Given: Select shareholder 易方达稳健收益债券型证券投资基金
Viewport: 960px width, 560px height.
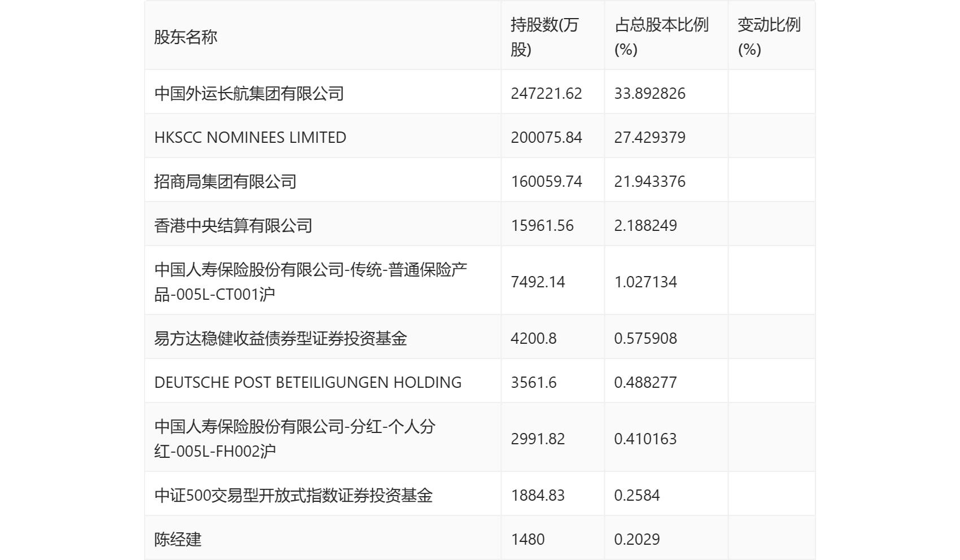Looking at the screenshot, I should pyautogui.click(x=281, y=338).
